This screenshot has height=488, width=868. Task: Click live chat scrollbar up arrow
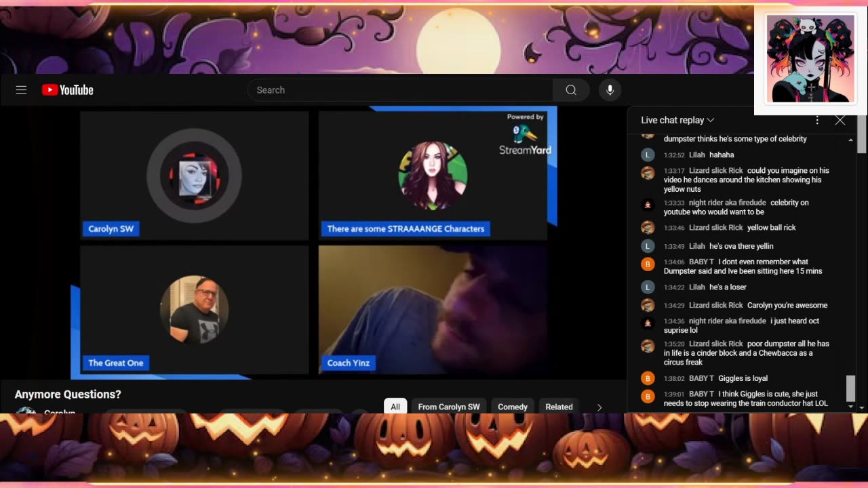tap(850, 140)
